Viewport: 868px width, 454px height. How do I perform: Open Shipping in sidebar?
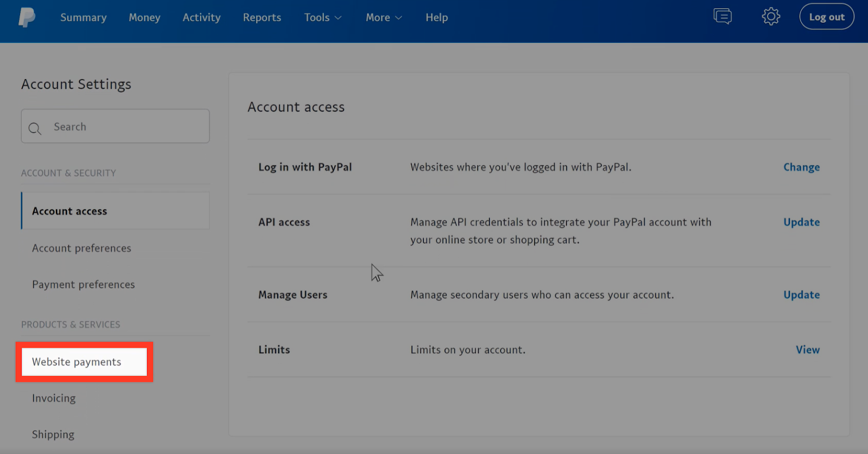point(53,434)
